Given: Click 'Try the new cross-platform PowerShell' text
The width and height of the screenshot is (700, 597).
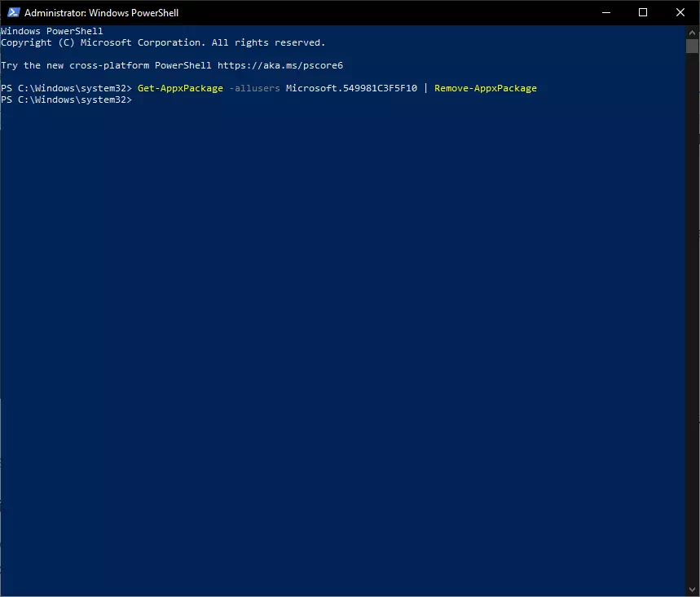Looking at the screenshot, I should pyautogui.click(x=106, y=65).
